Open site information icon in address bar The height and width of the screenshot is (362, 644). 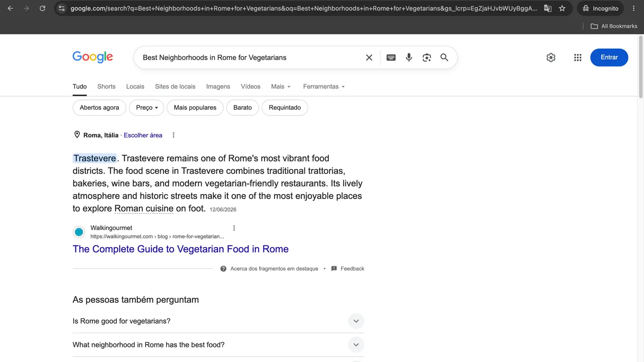(x=62, y=8)
